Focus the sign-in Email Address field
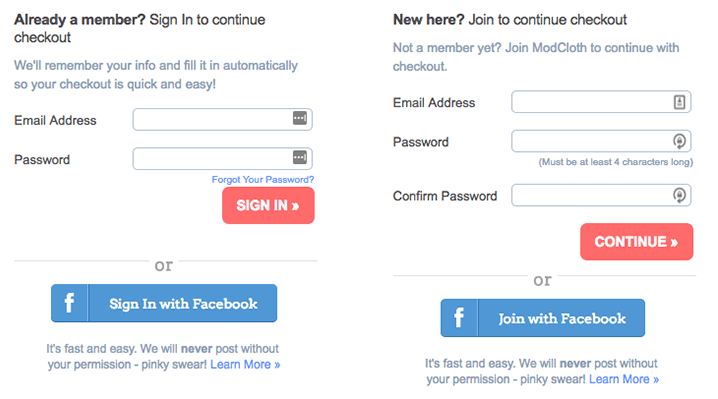The height and width of the screenshot is (399, 718). (223, 120)
